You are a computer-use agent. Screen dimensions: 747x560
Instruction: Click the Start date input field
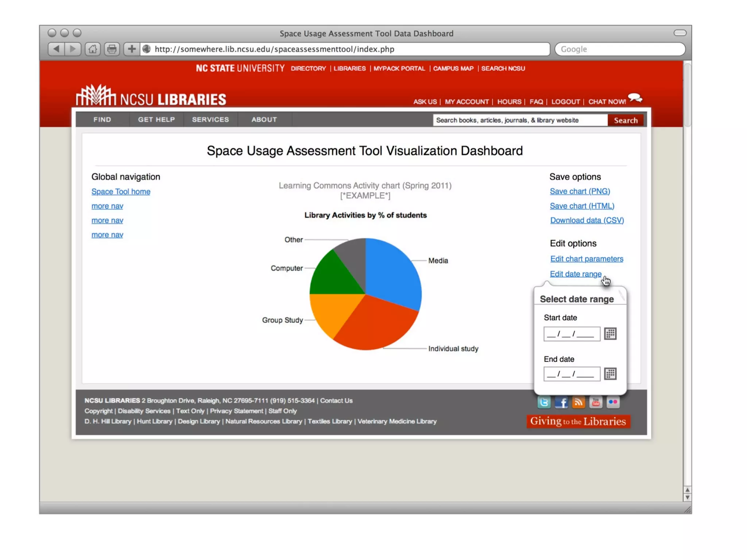[x=572, y=334]
